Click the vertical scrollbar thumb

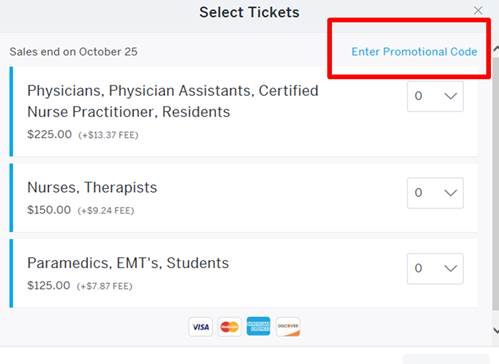pos(496,183)
